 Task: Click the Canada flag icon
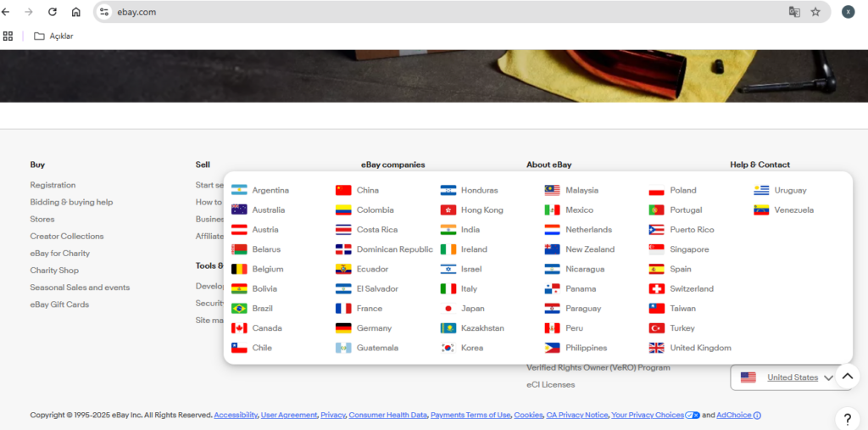239,328
